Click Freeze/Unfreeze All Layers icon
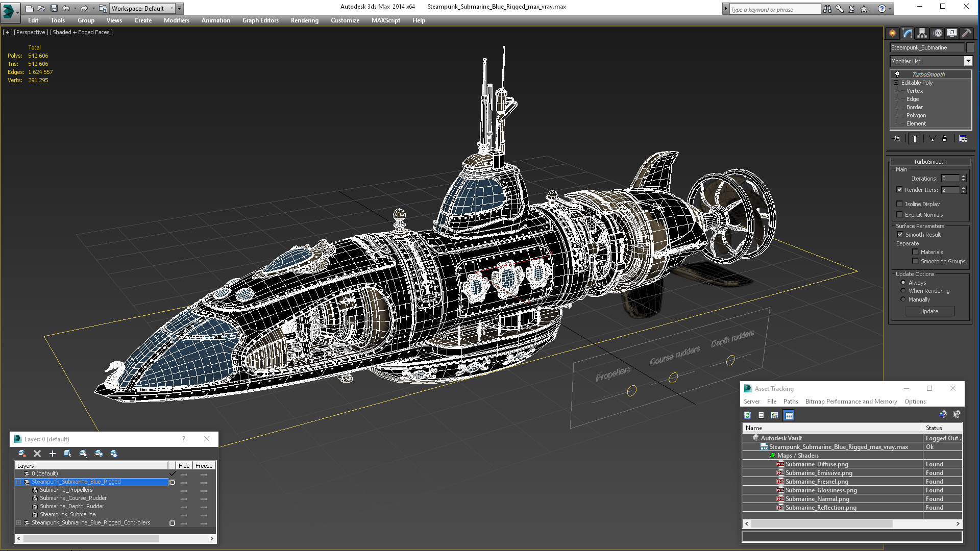This screenshot has height=551, width=980. (x=114, y=453)
